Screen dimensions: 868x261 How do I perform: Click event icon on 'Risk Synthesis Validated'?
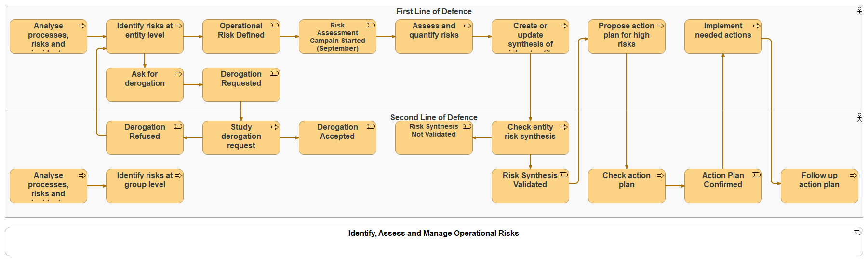point(564,175)
